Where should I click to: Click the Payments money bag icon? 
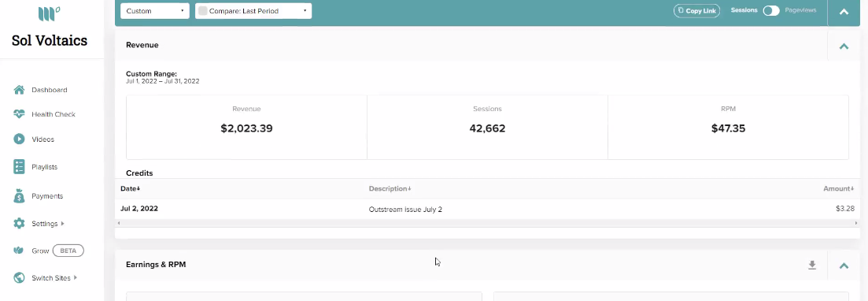click(x=20, y=195)
